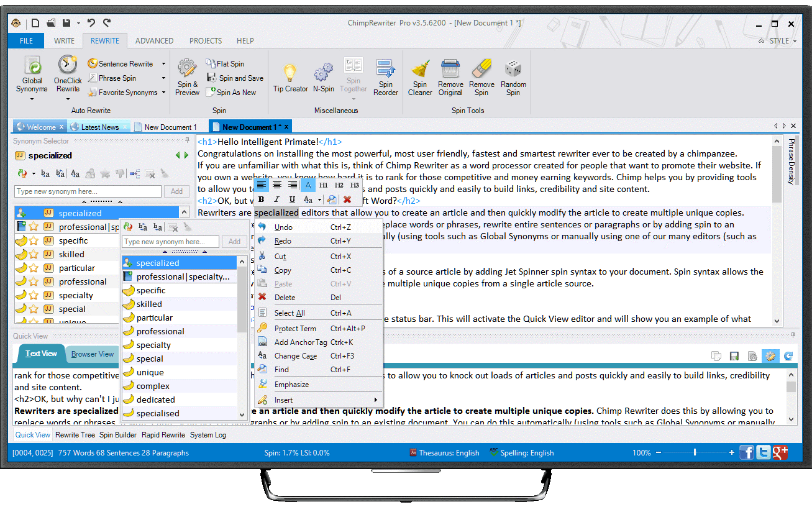Choose Emphasize from the context menu
This screenshot has height=512, width=812.
(x=319, y=384)
